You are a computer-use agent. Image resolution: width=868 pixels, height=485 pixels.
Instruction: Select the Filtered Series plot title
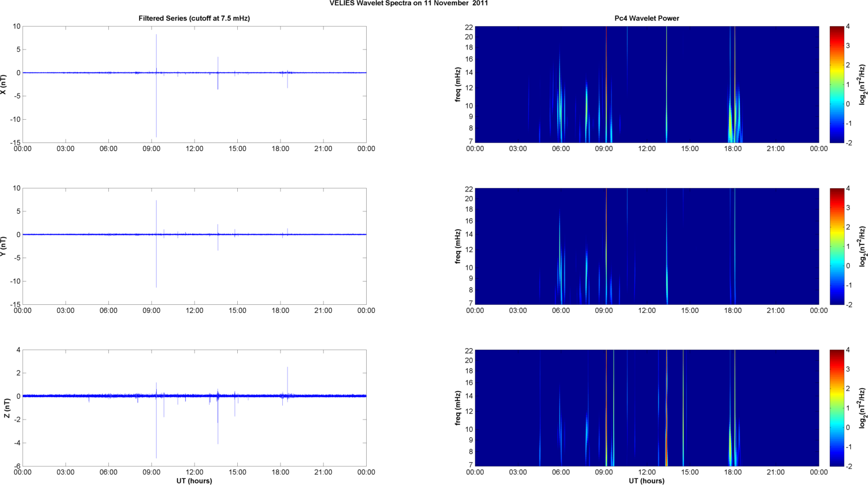point(194,18)
